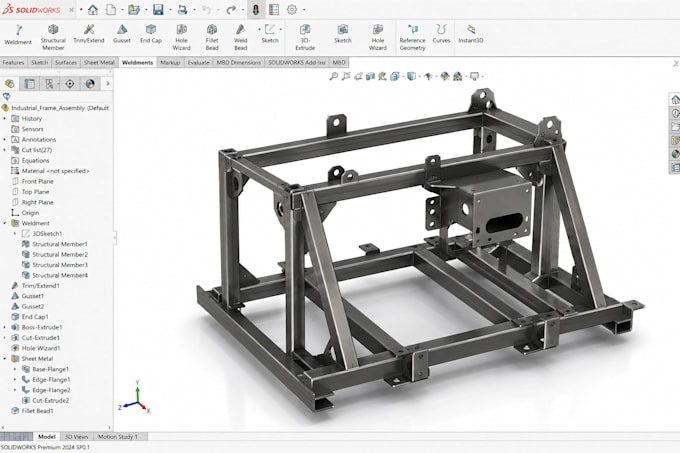Open the ConfigurationManager tab icon
Screen dimensions: 680x453
49,84
